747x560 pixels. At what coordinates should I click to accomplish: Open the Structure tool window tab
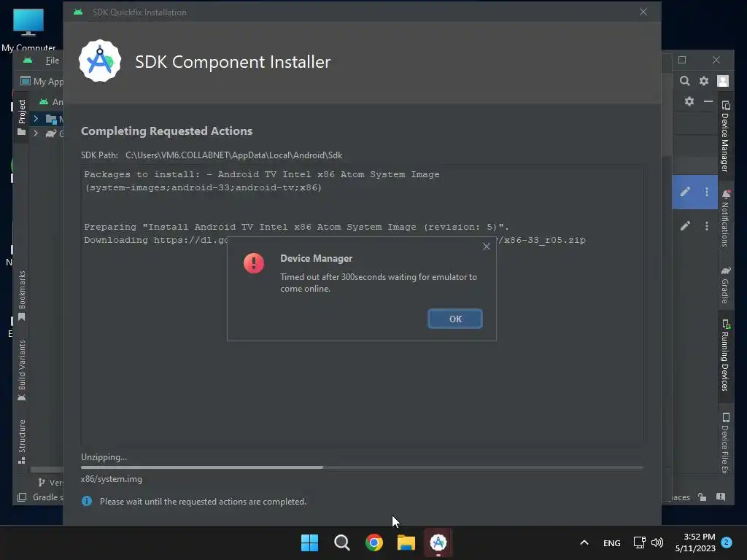click(21, 441)
